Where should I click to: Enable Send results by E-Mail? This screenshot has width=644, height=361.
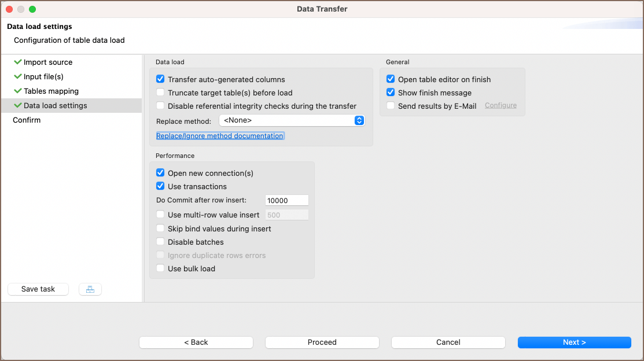[391, 106]
